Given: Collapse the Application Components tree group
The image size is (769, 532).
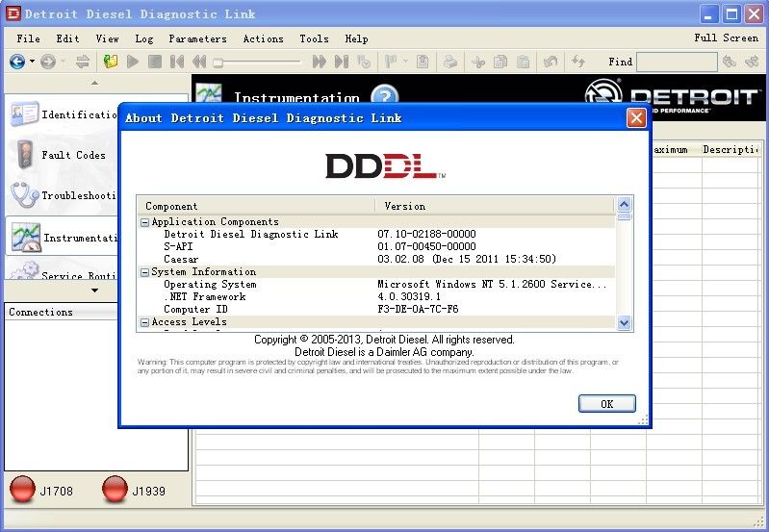Looking at the screenshot, I should pos(144,222).
